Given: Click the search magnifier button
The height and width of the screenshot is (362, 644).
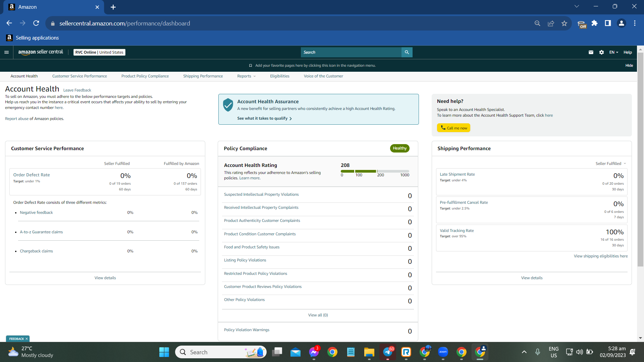Looking at the screenshot, I should [407, 52].
